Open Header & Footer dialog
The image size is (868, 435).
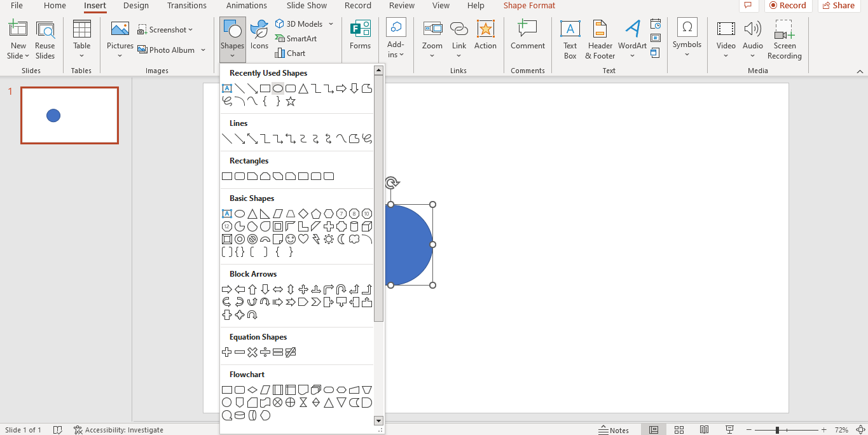point(599,39)
